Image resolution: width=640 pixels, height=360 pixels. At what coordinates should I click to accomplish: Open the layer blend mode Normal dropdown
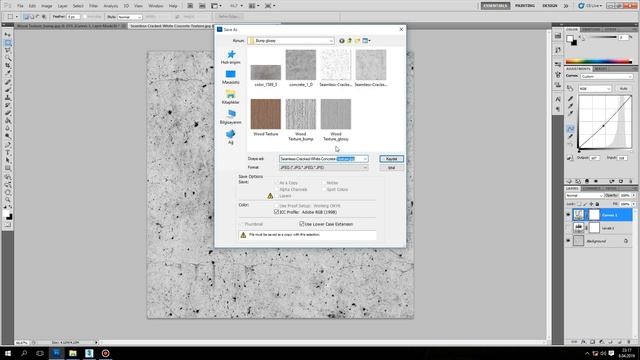click(x=584, y=196)
